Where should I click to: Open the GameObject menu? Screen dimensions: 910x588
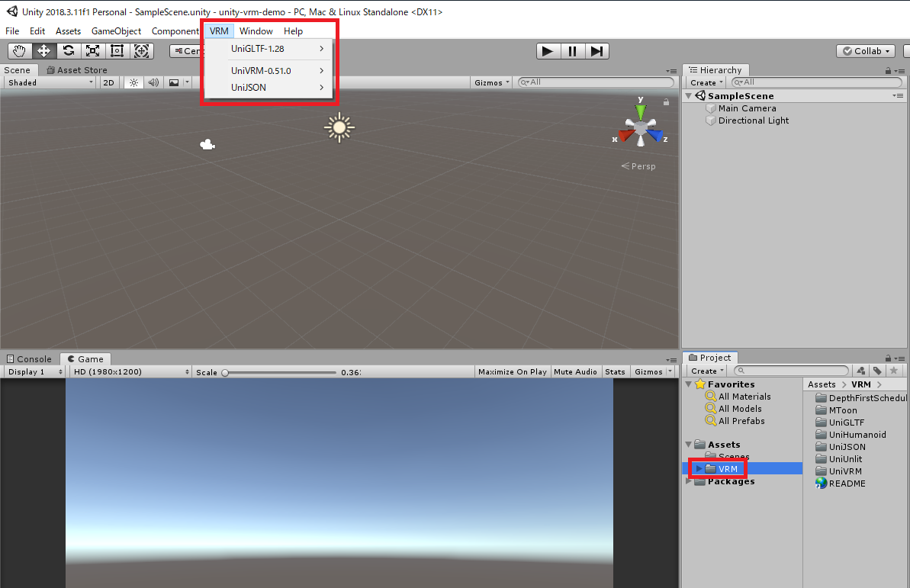coord(116,31)
